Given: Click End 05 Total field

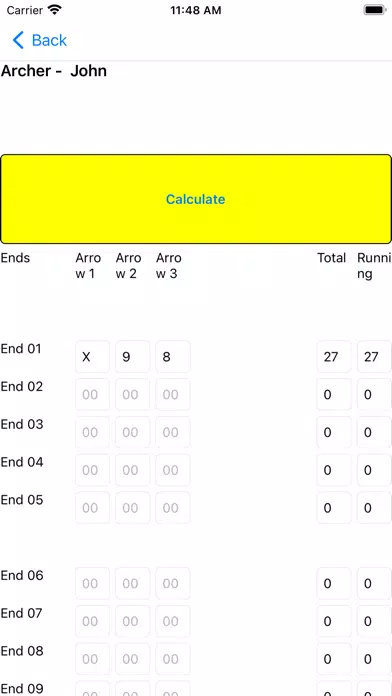Looking at the screenshot, I should coord(334,507).
